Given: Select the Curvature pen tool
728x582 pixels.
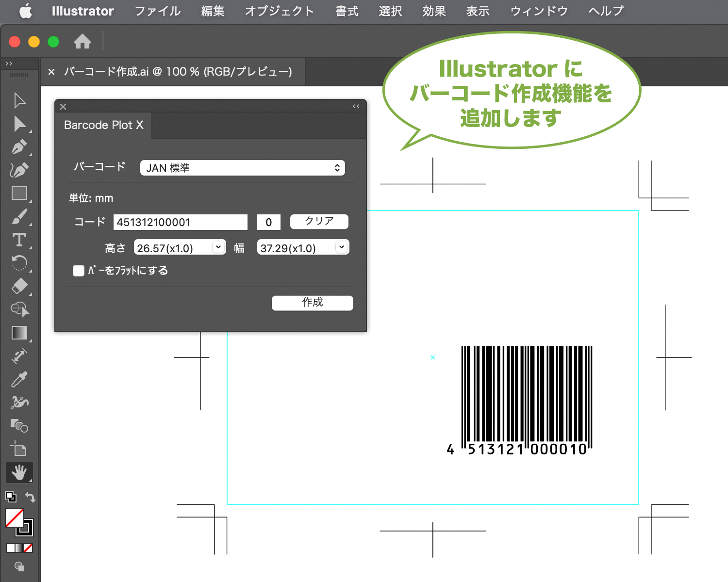Looking at the screenshot, I should tap(19, 170).
